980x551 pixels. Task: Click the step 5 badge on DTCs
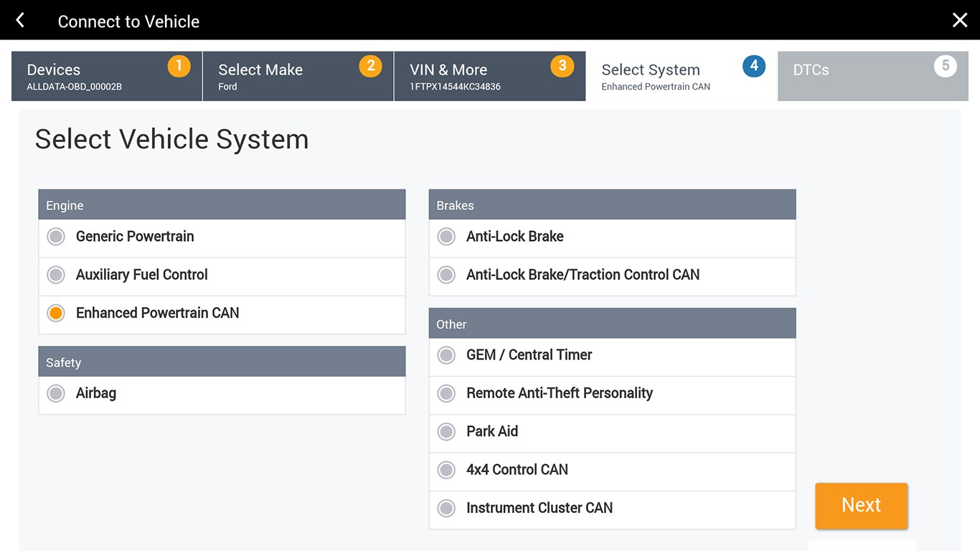tap(945, 66)
